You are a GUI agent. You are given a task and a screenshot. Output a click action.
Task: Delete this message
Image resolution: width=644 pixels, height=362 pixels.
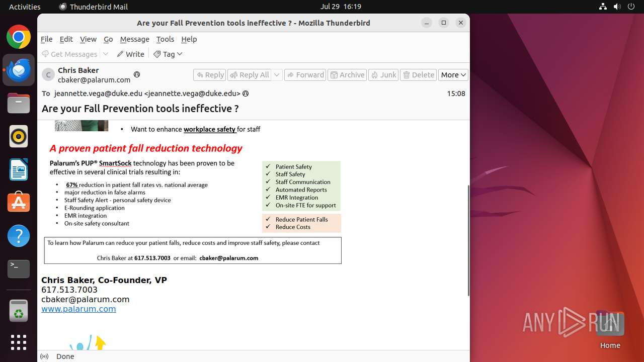[x=419, y=75]
